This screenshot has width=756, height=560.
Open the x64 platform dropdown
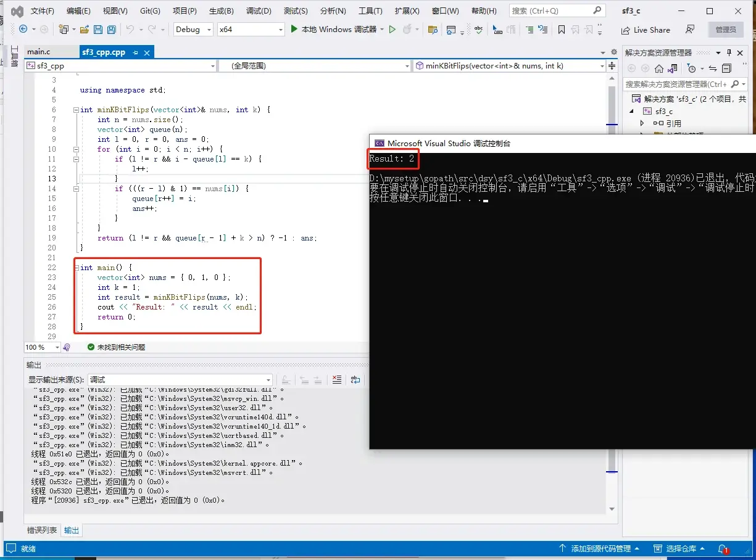coord(251,29)
